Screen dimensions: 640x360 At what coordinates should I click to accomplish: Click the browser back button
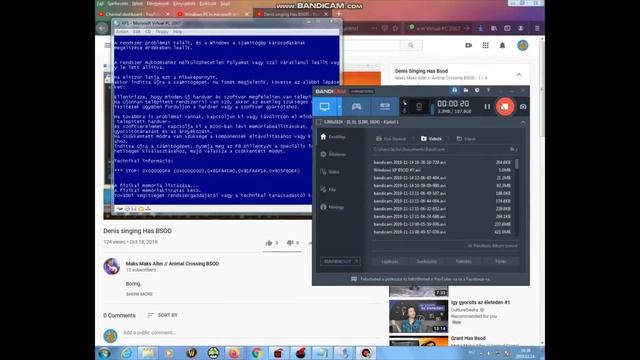coord(102,28)
